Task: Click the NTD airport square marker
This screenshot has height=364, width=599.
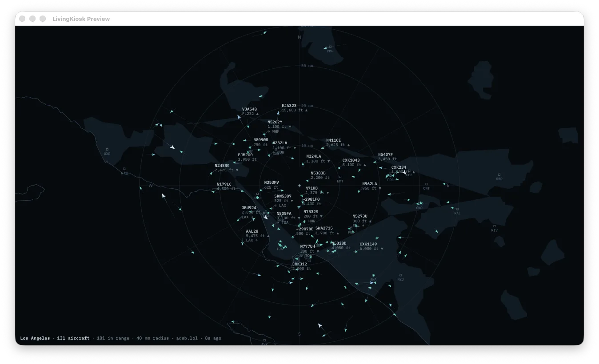Action: [124, 169]
